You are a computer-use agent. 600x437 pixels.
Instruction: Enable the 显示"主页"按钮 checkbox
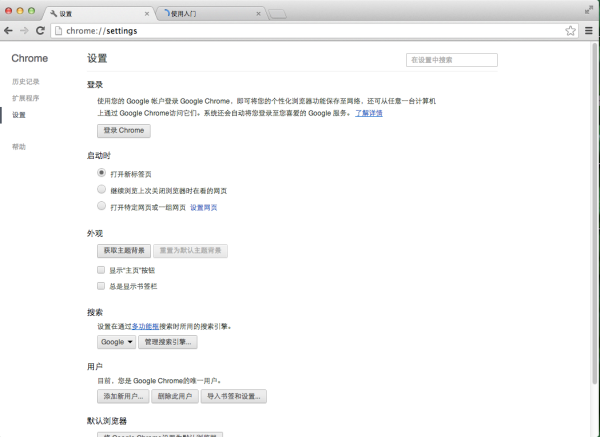click(101, 270)
